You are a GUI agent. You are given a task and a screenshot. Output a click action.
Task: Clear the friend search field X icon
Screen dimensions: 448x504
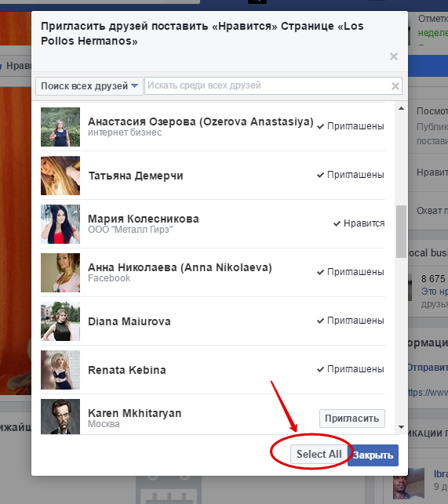[x=395, y=85]
